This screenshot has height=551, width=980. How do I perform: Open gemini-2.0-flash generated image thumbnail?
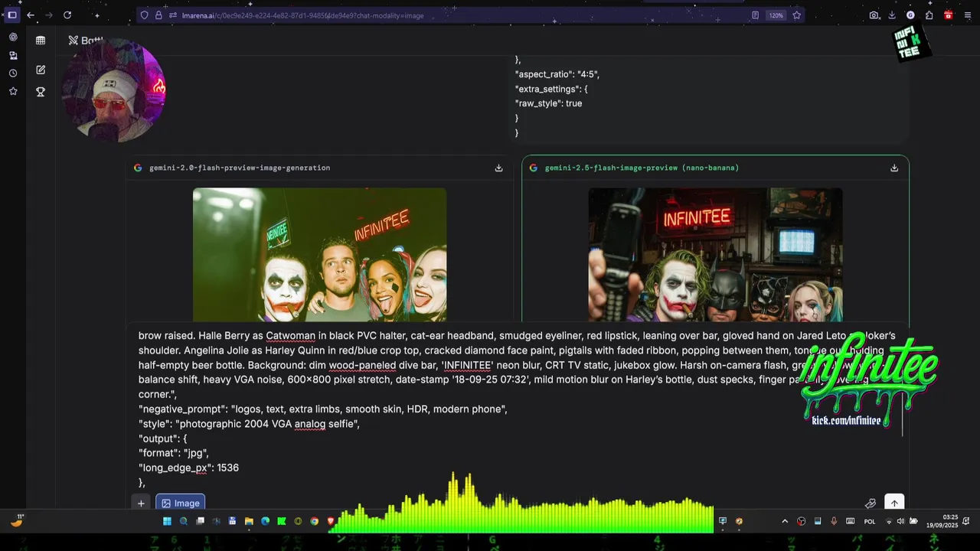click(319, 255)
